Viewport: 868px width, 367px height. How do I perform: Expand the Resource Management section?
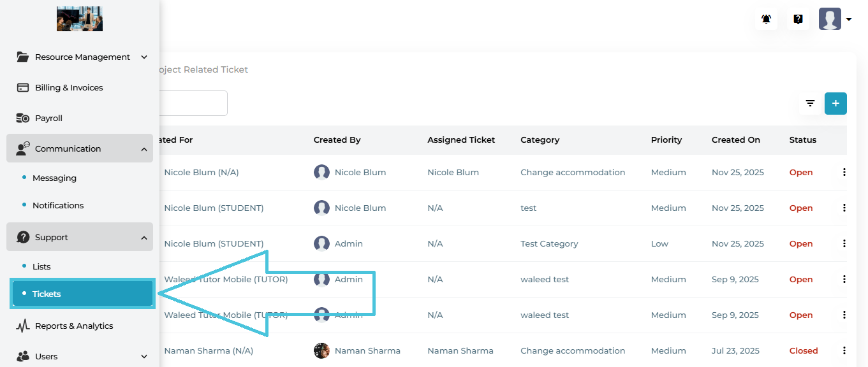[x=143, y=57]
